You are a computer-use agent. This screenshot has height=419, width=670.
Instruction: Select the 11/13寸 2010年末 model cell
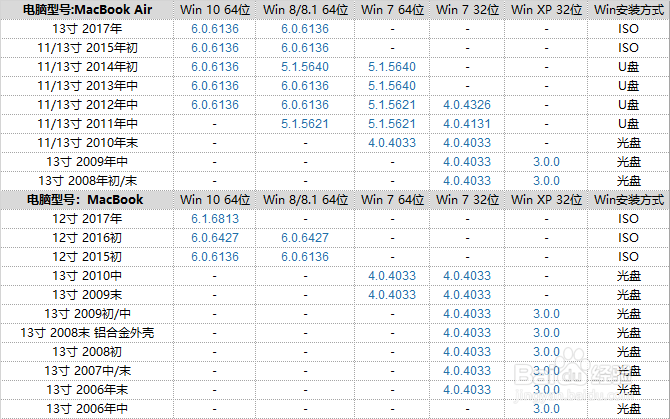pos(87,143)
